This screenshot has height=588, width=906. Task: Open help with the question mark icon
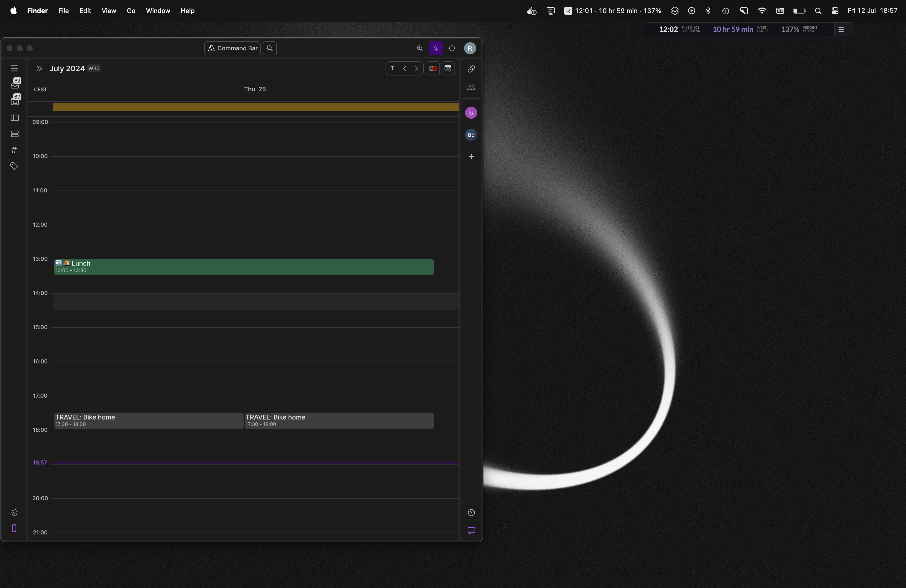(x=471, y=513)
